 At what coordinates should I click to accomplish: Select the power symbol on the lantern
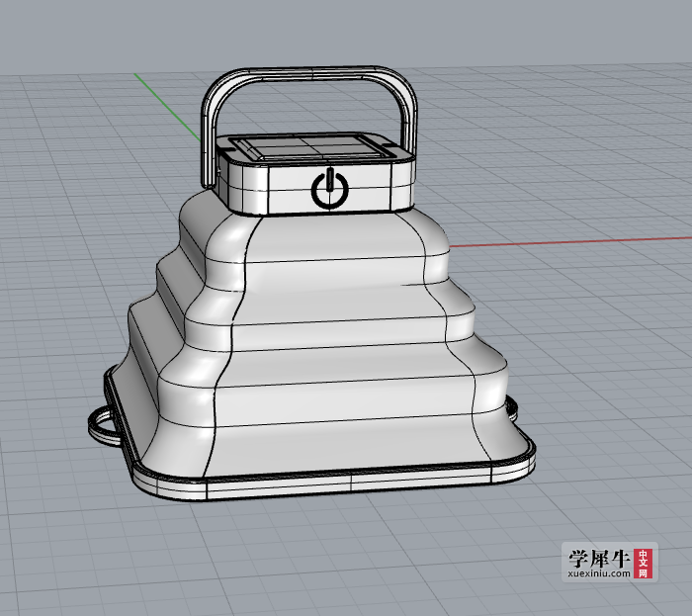tap(329, 189)
